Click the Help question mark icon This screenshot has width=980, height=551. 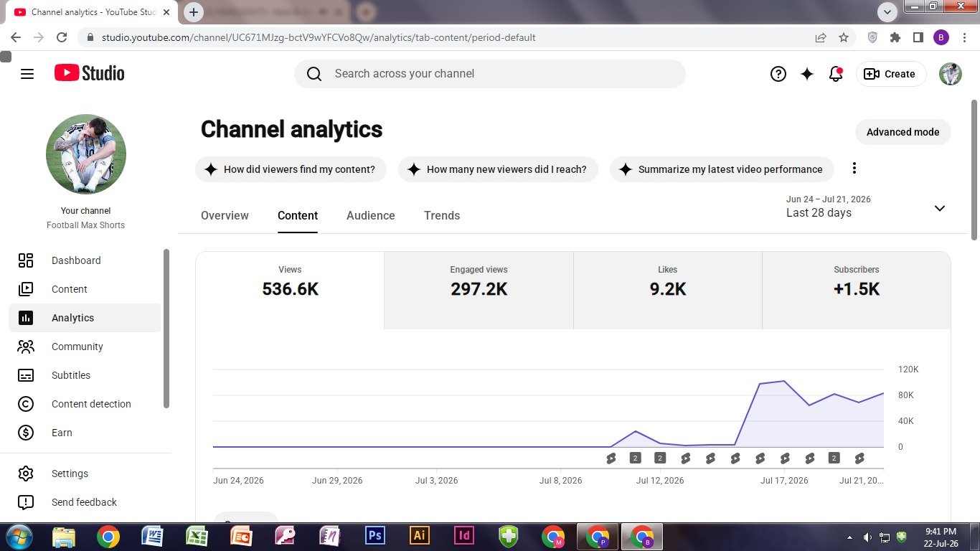(778, 74)
